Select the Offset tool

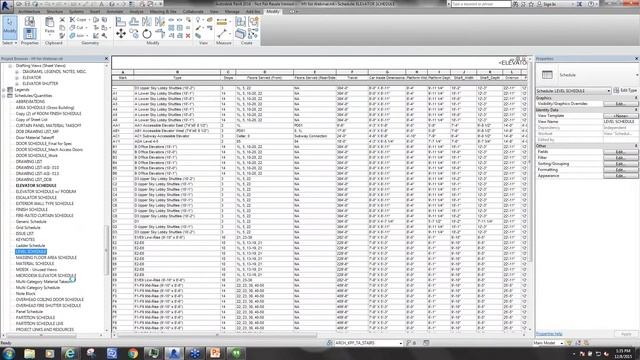click(x=134, y=22)
